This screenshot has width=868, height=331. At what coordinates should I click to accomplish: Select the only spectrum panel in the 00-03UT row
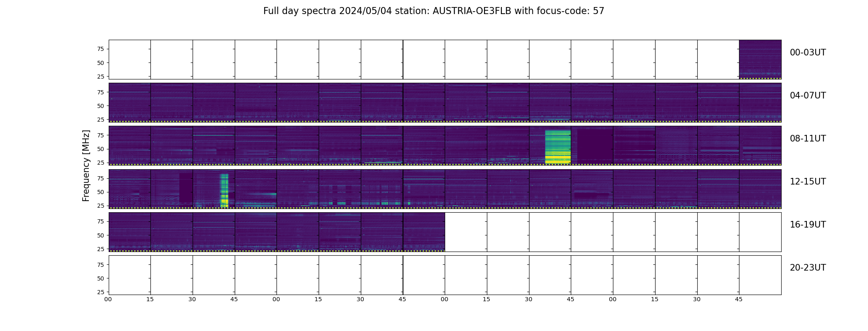point(760,60)
